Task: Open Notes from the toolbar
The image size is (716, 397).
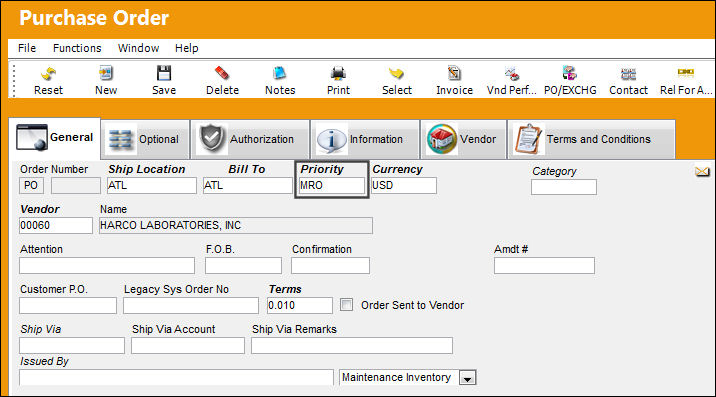Action: (x=279, y=73)
